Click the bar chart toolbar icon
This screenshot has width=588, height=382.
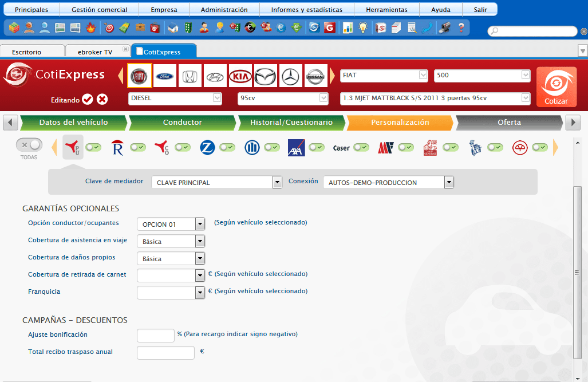click(348, 27)
